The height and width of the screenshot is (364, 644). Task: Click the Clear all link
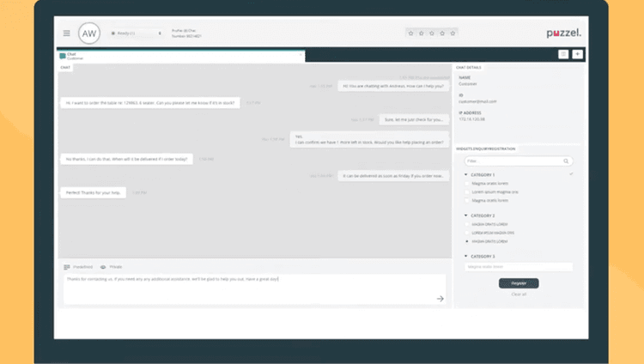[519, 294]
